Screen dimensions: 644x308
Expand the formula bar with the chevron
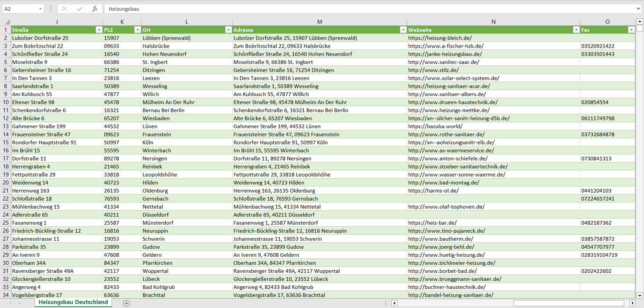(x=639, y=9)
